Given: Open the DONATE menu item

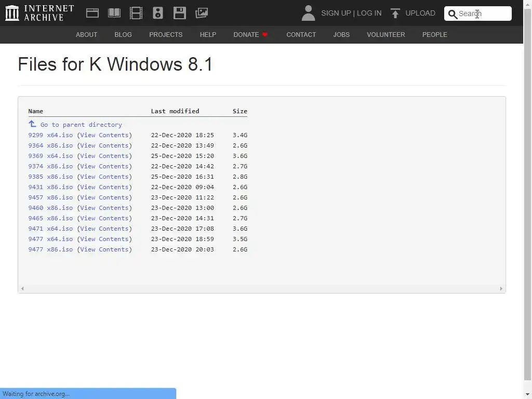Looking at the screenshot, I should click(246, 35).
